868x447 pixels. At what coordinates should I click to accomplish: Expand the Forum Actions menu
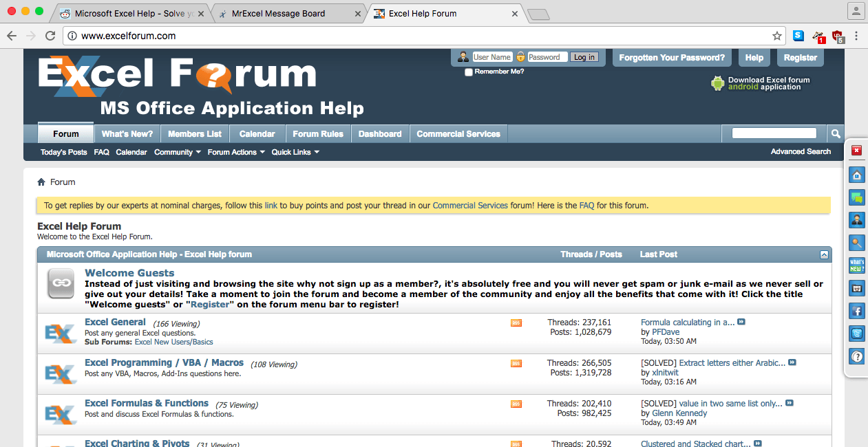(x=232, y=152)
